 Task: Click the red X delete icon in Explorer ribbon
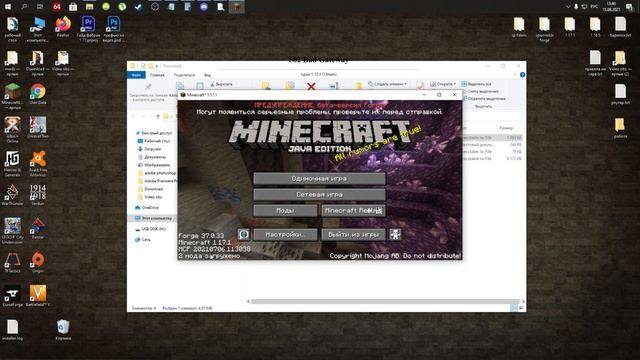[311, 86]
